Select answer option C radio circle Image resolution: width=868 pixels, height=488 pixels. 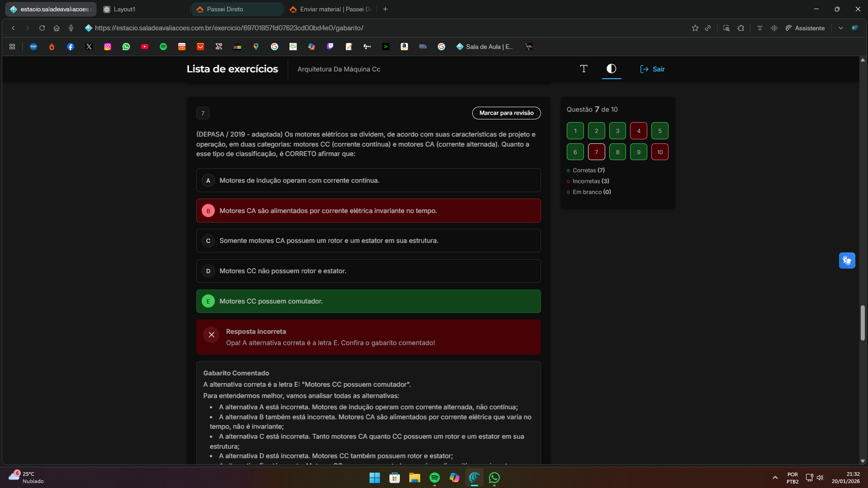[x=208, y=241]
